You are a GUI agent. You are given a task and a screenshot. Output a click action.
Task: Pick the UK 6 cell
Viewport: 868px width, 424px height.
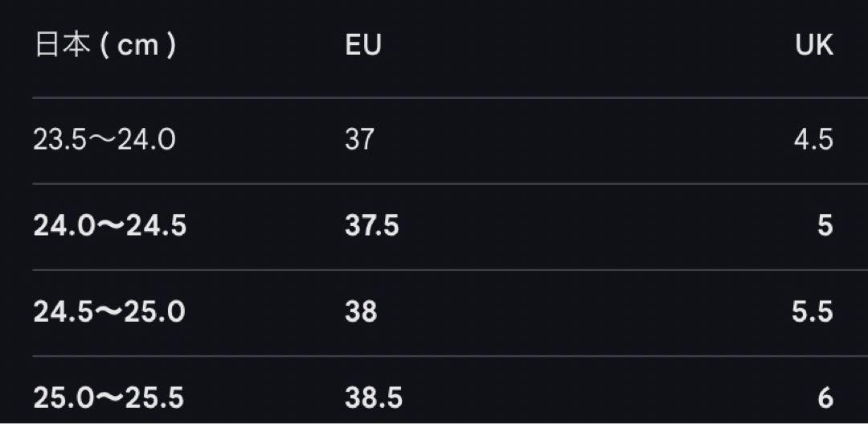click(825, 398)
